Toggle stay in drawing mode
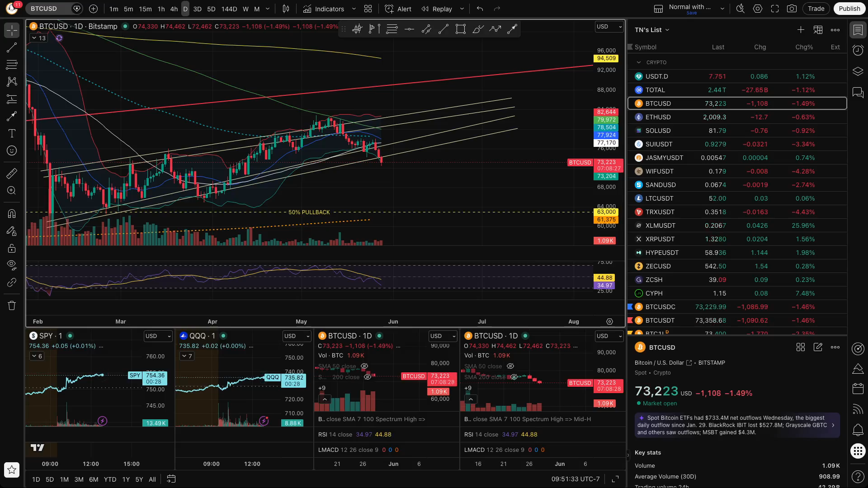 (x=12, y=231)
